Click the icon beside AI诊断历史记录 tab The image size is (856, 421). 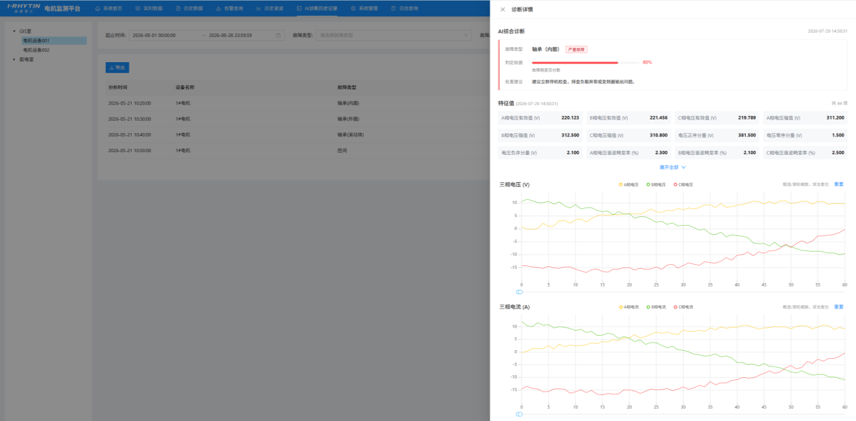tap(299, 9)
